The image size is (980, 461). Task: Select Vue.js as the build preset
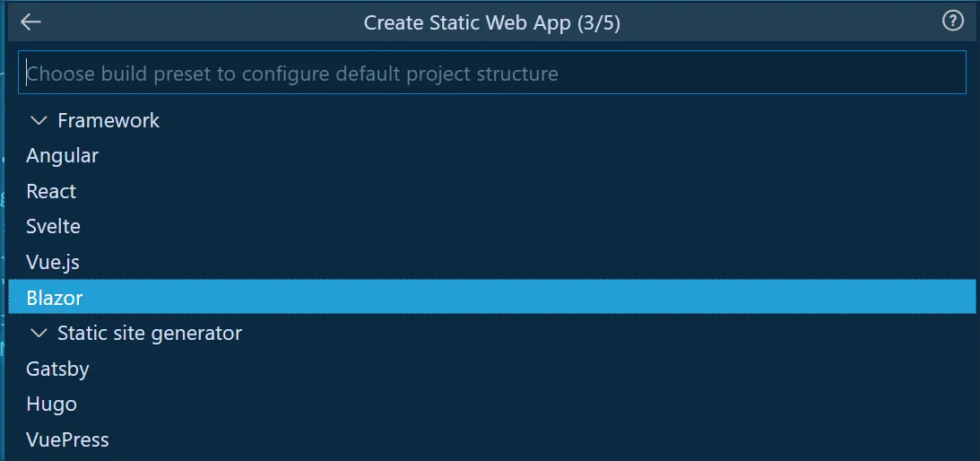53,262
